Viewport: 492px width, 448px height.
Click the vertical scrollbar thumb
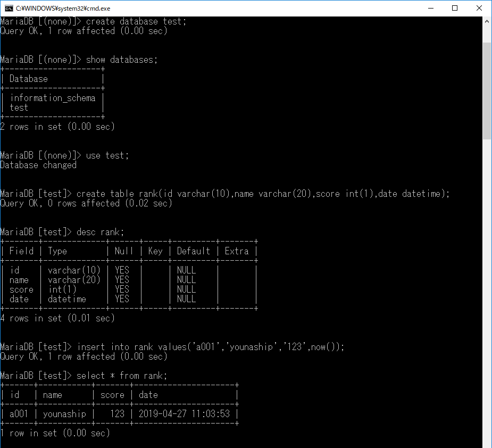[487, 91]
